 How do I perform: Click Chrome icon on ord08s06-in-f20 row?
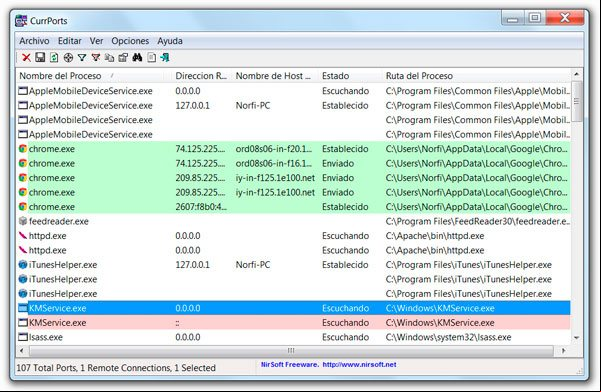[x=23, y=149]
